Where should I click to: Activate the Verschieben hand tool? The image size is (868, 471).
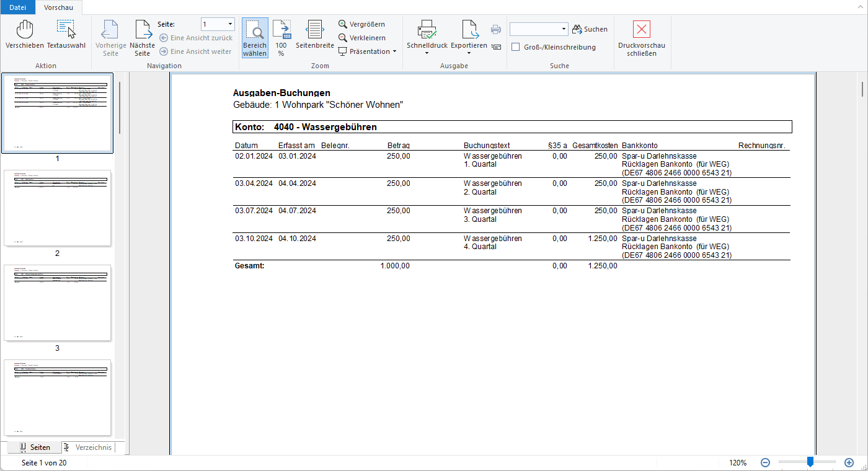(x=25, y=35)
